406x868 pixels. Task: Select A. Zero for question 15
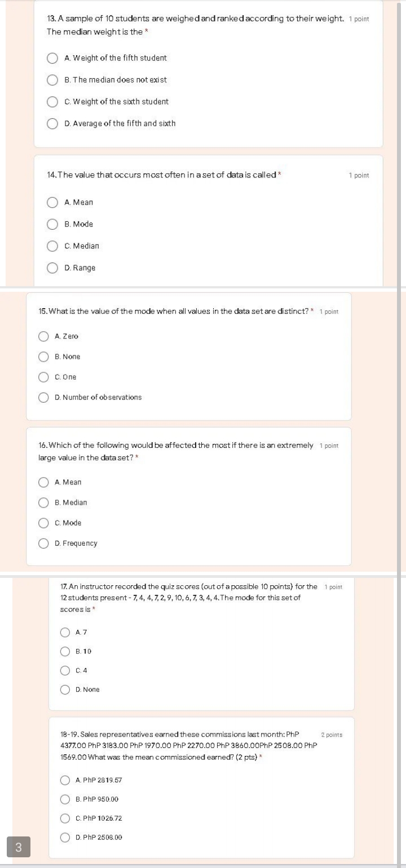[43, 336]
